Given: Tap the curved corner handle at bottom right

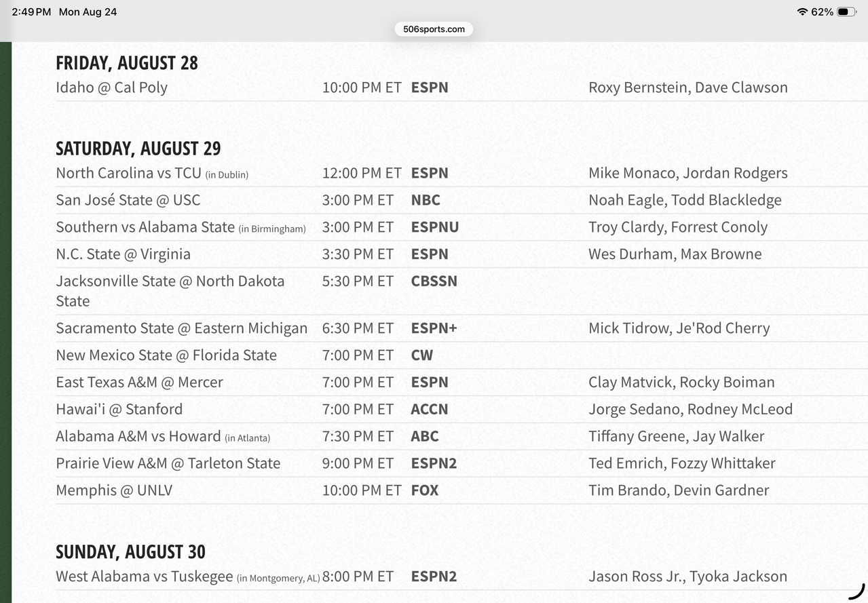Looking at the screenshot, I should pyautogui.click(x=858, y=591).
